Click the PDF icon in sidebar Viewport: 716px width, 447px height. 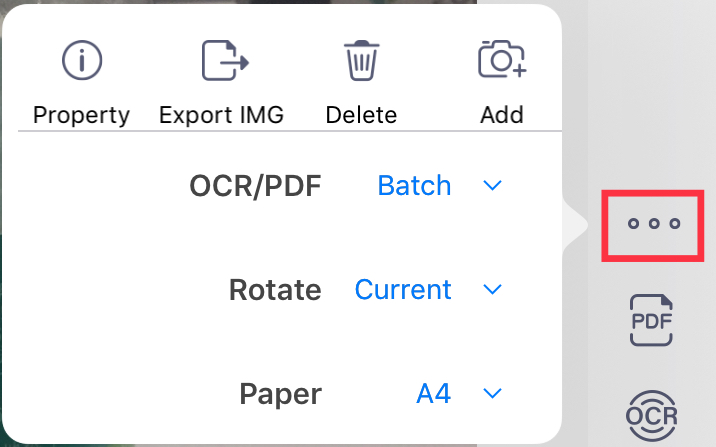point(652,321)
